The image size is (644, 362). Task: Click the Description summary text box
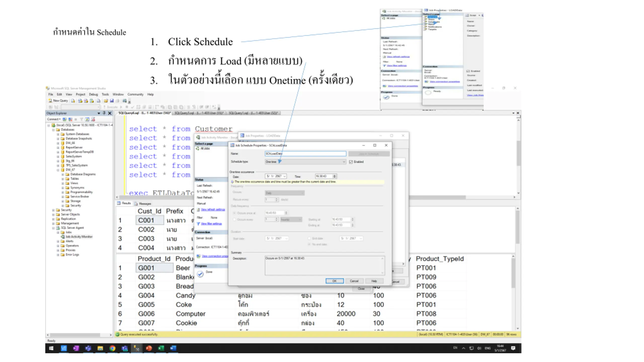point(325,265)
